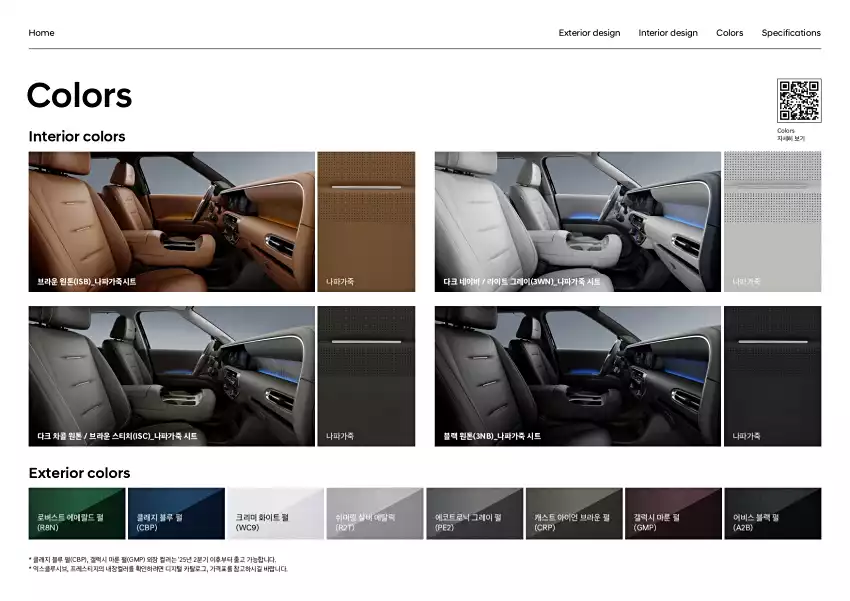Pick the light gray Nappa leather material swatch
850x601 pixels.
point(772,222)
